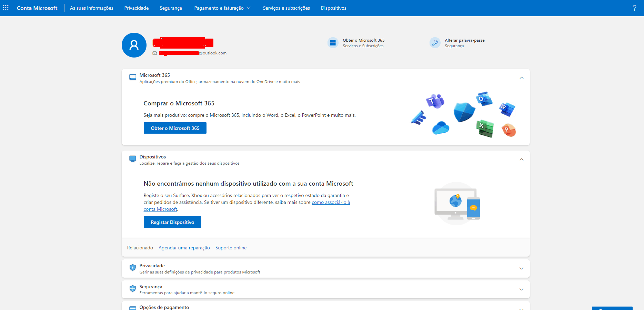Select the shield icon beside Privacidade

[x=133, y=268]
